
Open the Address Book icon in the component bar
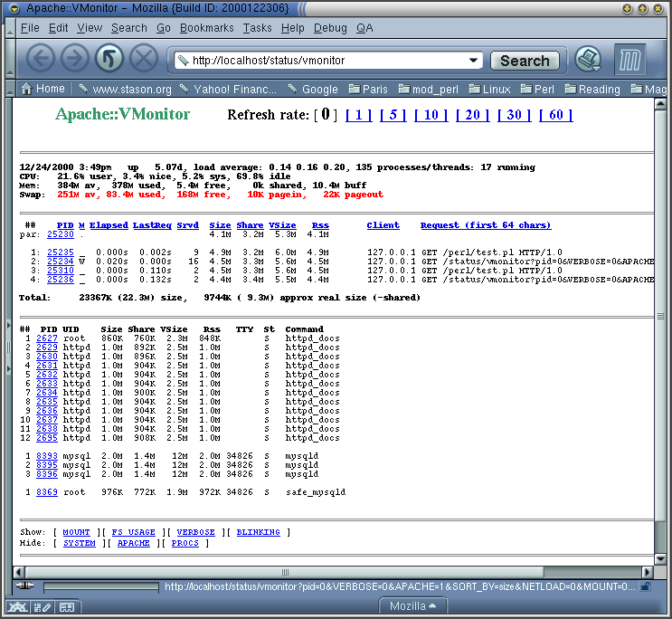pyautogui.click(x=67, y=607)
